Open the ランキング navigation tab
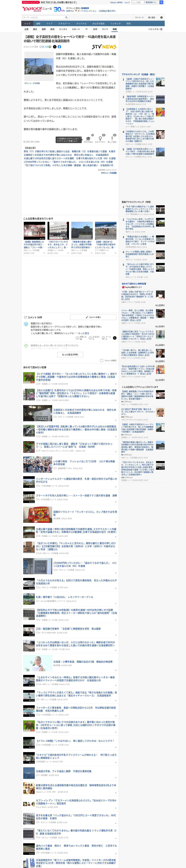This screenshot has height=868, width=186. tap(115, 24)
